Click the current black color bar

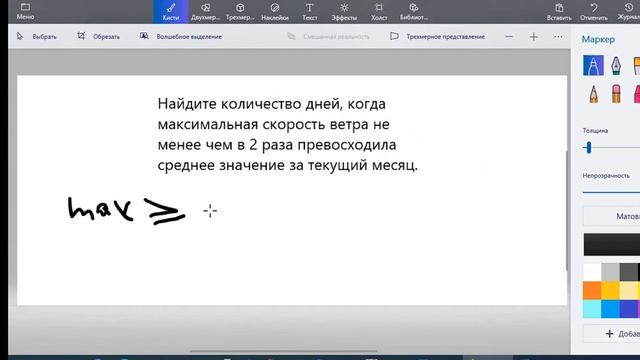pos(611,244)
